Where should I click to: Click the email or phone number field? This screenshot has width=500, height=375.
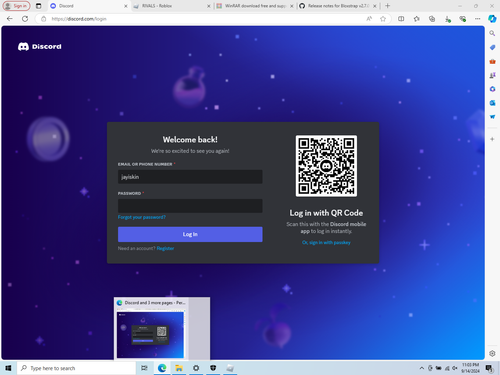click(x=190, y=177)
